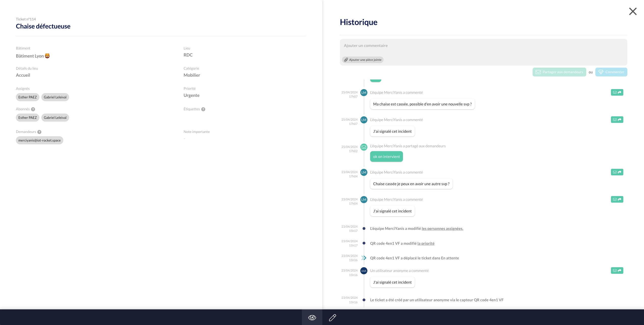Click the pencil edit icon
This screenshot has width=644, height=325.
click(x=332, y=317)
